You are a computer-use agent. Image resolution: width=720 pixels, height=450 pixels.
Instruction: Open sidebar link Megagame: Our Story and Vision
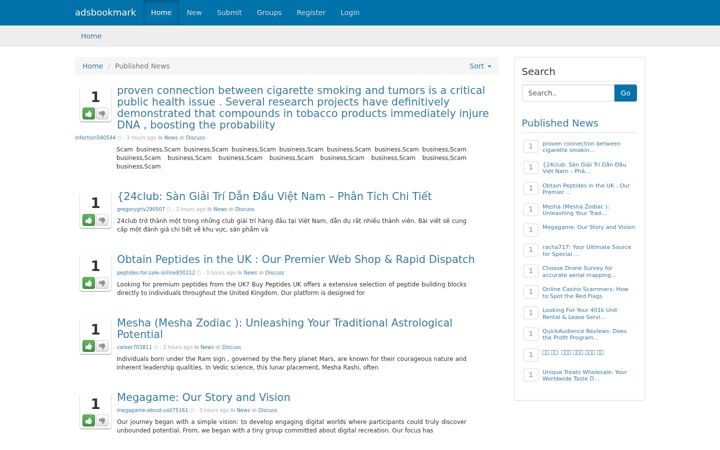[589, 227]
